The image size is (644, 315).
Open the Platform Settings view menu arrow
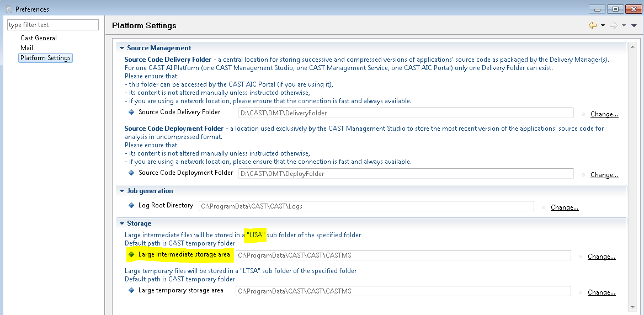634,26
